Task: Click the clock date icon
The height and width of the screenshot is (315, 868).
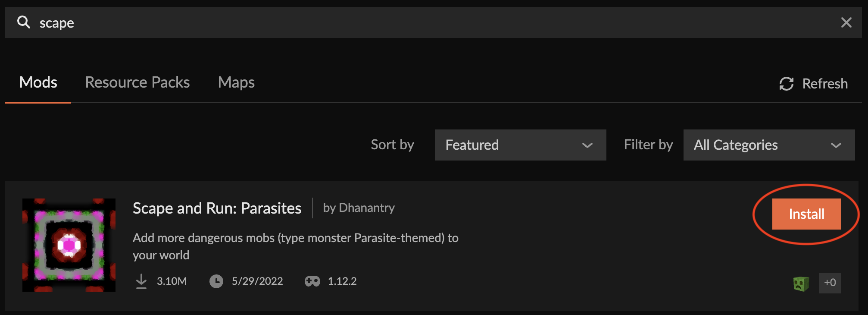Action: point(216,281)
